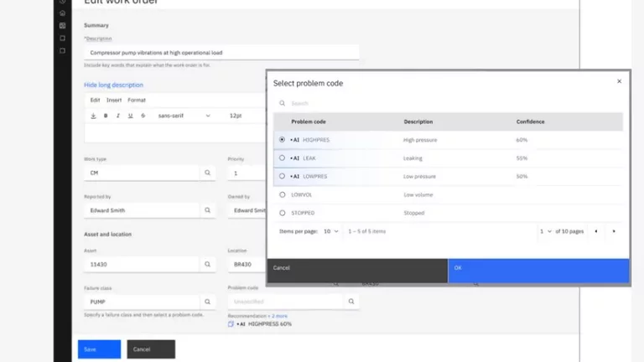
Task: Open the Insert menu in the editor
Action: pos(114,101)
